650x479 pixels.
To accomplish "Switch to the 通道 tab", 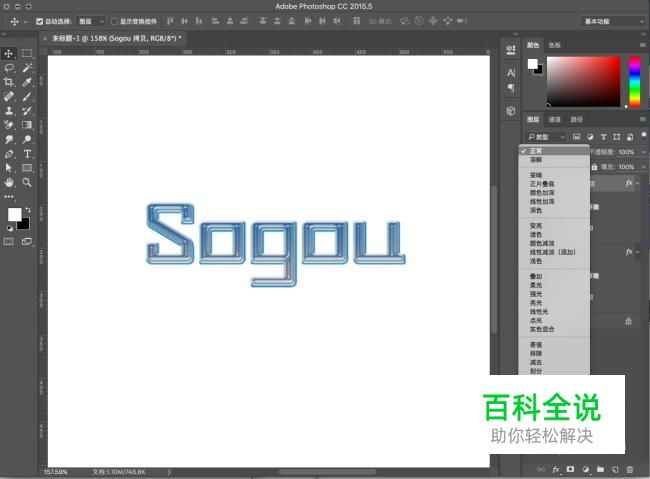I will point(555,119).
